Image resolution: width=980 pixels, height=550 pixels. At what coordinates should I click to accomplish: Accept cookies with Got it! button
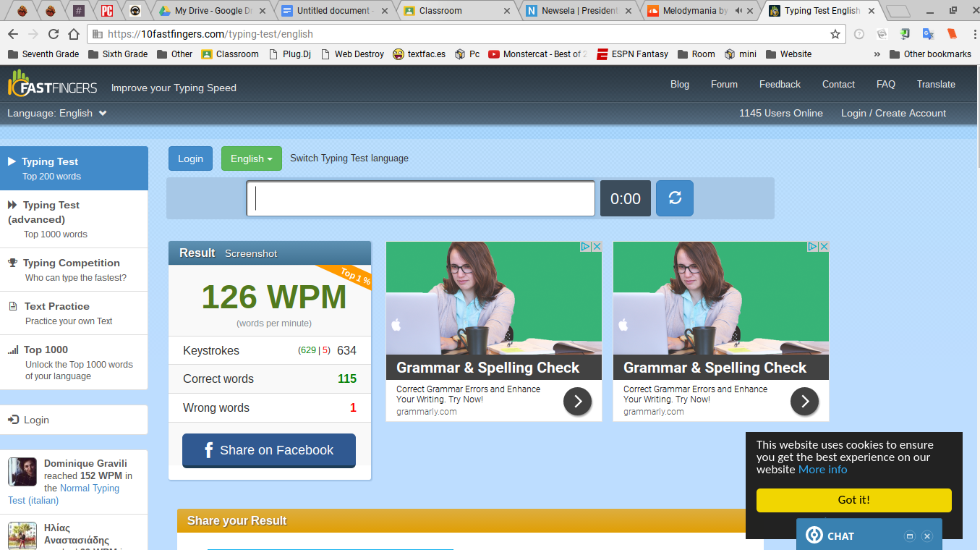853,500
